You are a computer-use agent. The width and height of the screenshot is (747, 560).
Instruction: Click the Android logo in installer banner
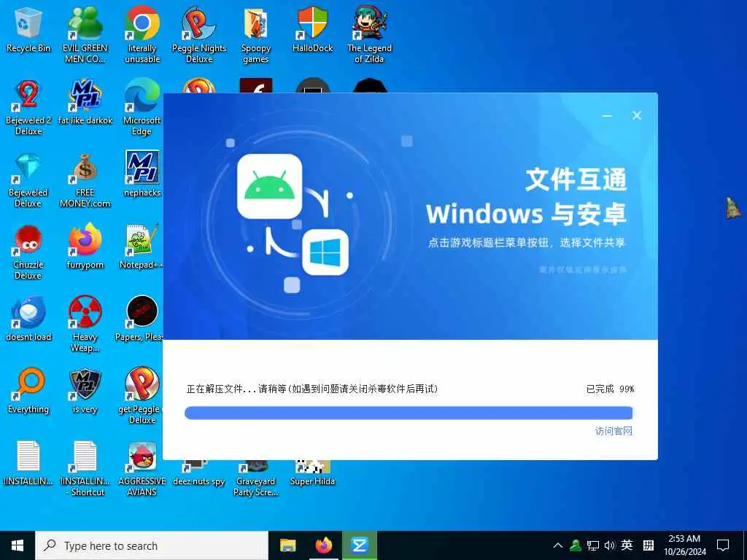[270, 186]
